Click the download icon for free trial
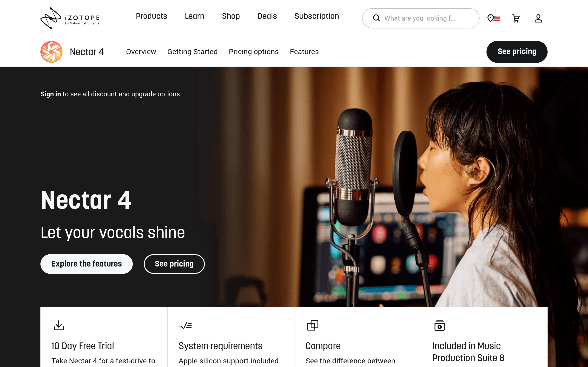 [59, 325]
